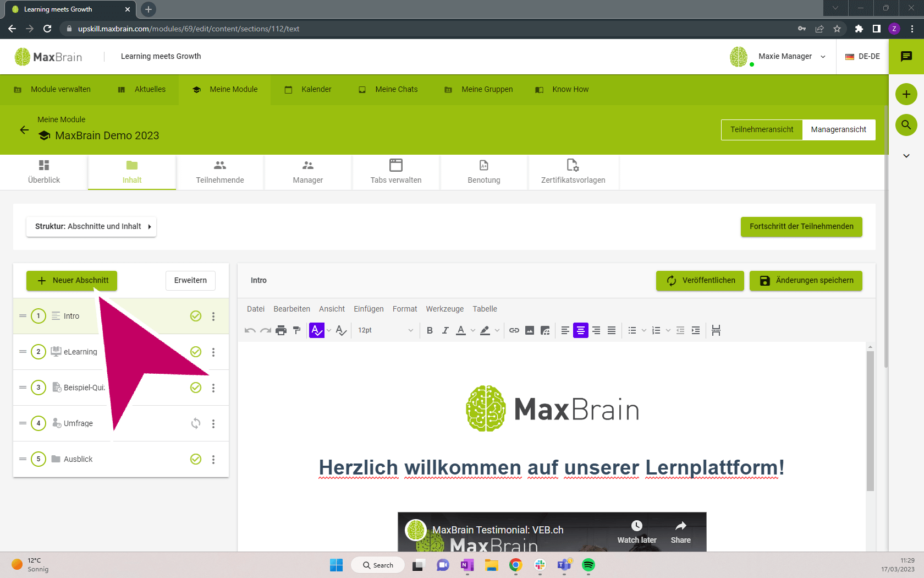This screenshot has width=924, height=578.
Task: Align text right
Action: pos(596,330)
